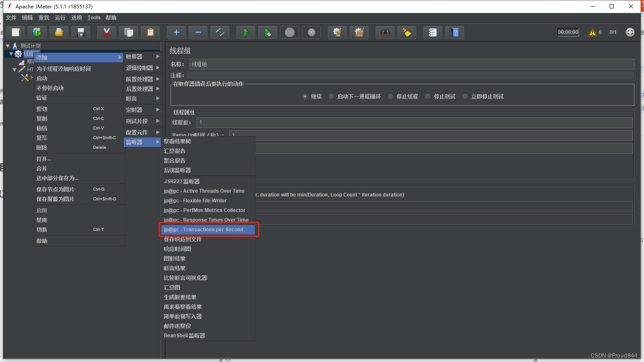Open the 帮助 menu in menu bar
This screenshot has width=644, height=362.
click(x=111, y=18)
